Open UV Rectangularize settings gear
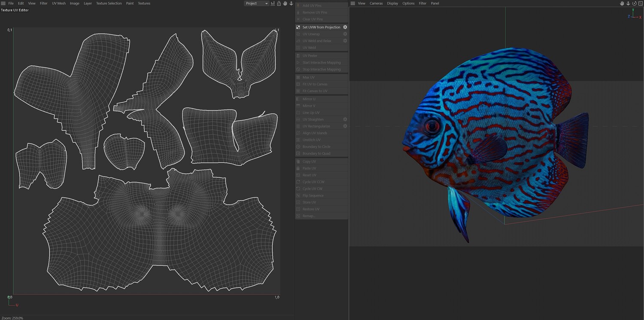Screen dimensions: 644x320 [345, 126]
